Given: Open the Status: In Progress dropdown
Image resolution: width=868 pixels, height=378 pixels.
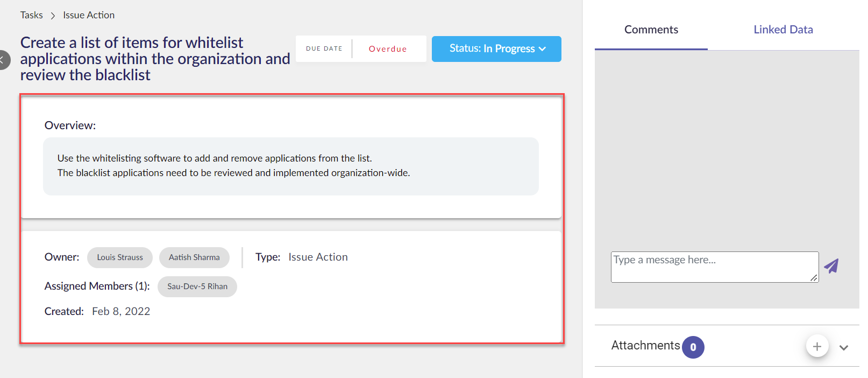Looking at the screenshot, I should click(x=496, y=49).
